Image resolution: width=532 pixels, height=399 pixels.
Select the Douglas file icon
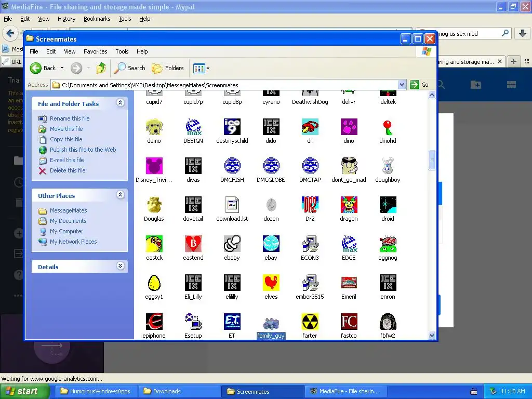click(154, 205)
